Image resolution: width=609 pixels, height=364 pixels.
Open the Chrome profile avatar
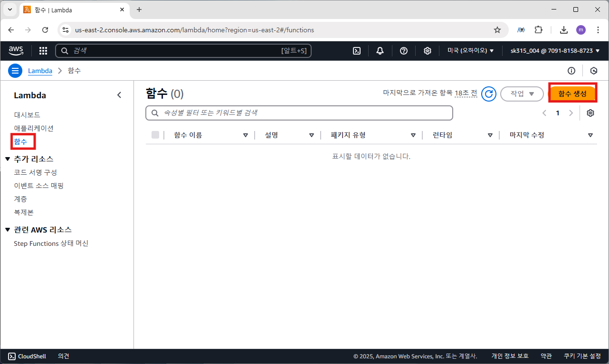[x=581, y=30]
